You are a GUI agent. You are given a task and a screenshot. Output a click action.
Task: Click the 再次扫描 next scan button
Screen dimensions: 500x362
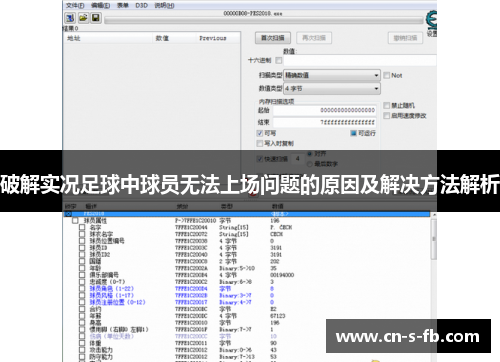pyautogui.click(x=314, y=38)
